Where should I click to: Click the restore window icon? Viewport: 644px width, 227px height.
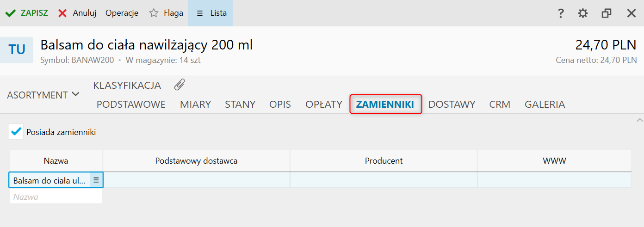click(607, 13)
